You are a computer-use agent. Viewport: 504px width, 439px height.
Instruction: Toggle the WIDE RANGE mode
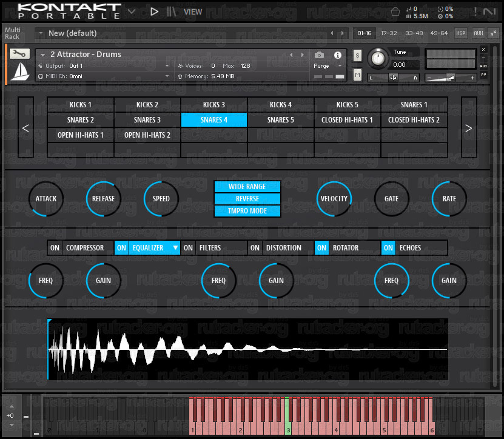pyautogui.click(x=247, y=187)
